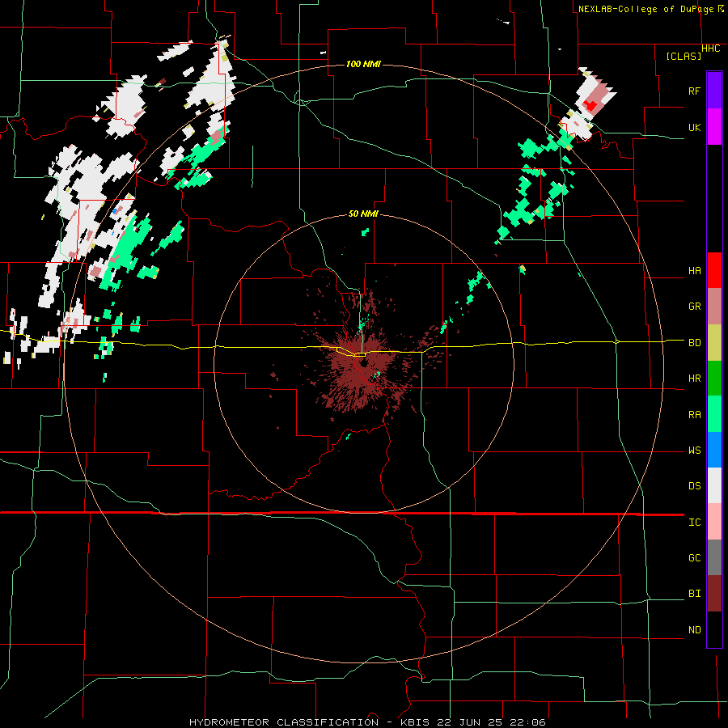Click the HHC product code label
The width and height of the screenshot is (728, 728).
pos(710,49)
